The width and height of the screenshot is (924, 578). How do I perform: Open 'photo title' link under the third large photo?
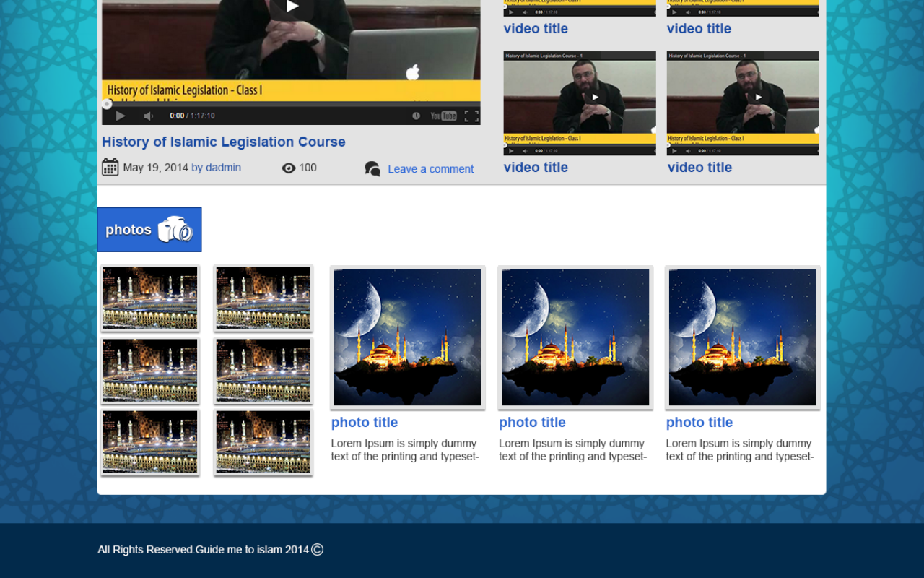[699, 422]
